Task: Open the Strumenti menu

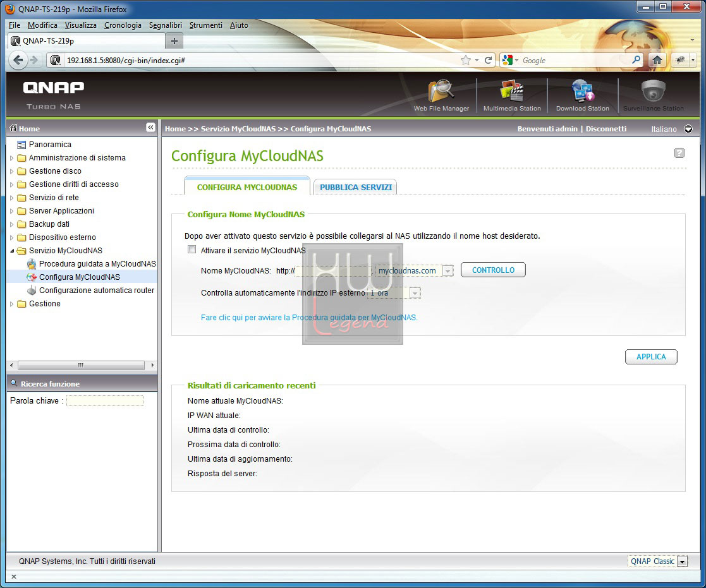Action: click(x=206, y=25)
